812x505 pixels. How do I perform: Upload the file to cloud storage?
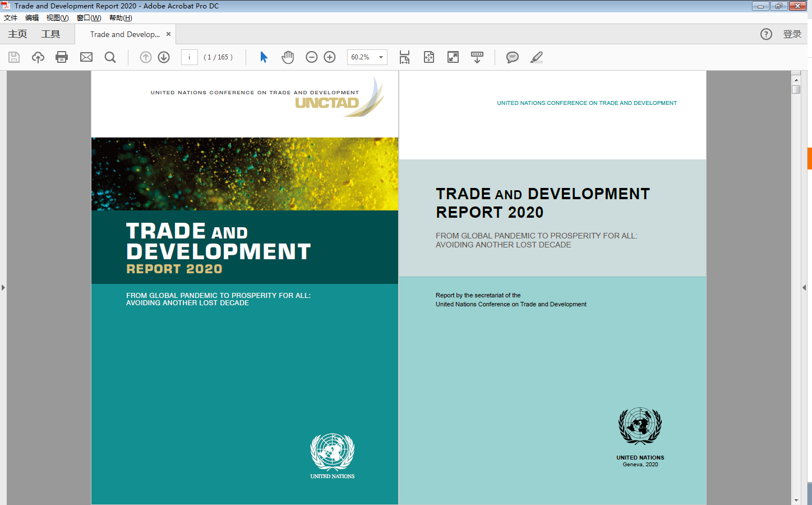[x=38, y=57]
